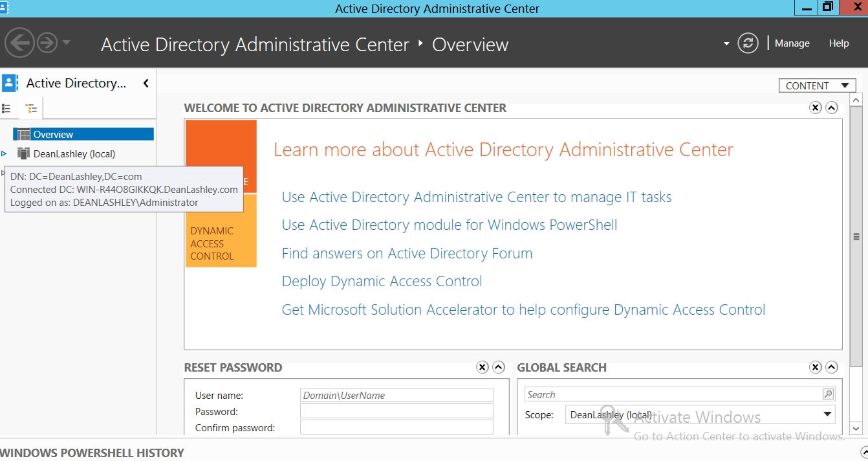Click the Windows PowerShell History header
868x461 pixels.
(x=92, y=453)
